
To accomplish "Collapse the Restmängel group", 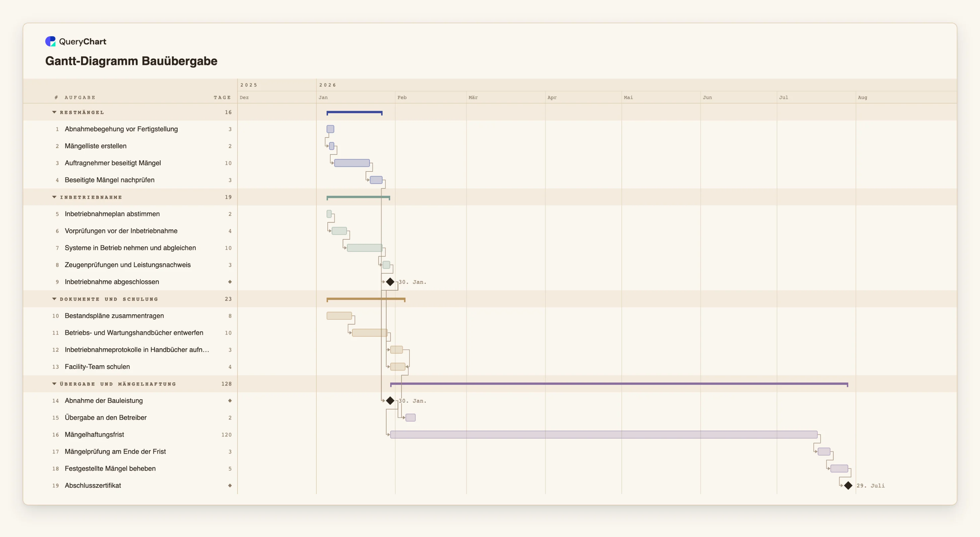I will click(55, 112).
